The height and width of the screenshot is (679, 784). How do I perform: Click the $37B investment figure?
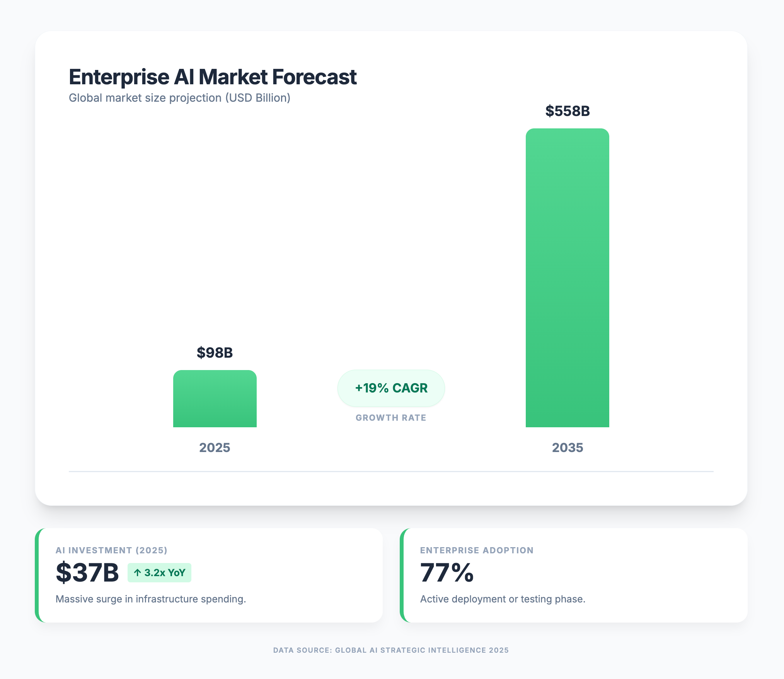87,572
